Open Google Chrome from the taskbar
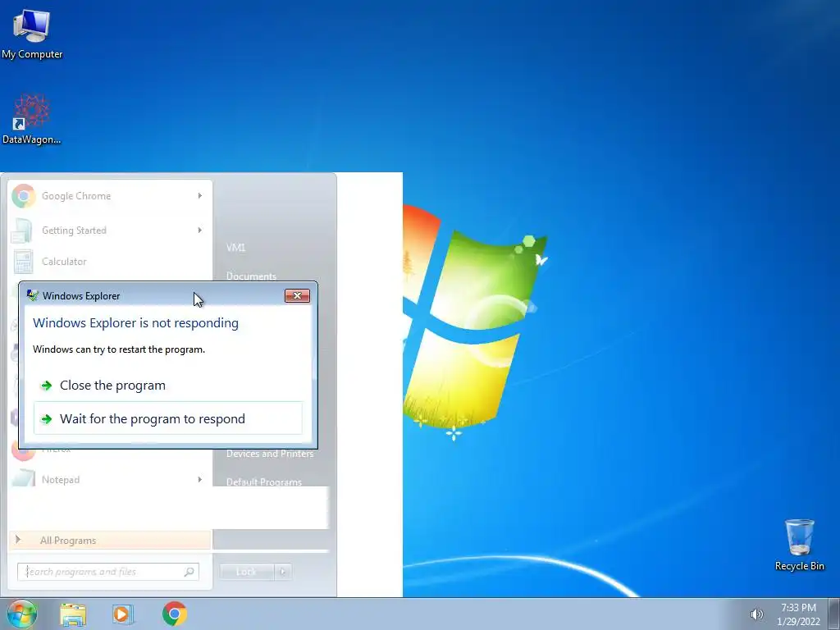 point(175,614)
